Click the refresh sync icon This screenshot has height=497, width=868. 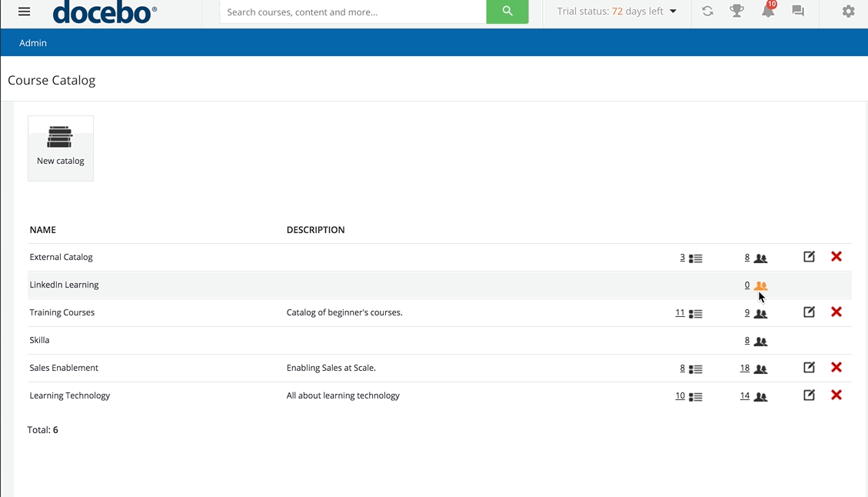coord(707,12)
